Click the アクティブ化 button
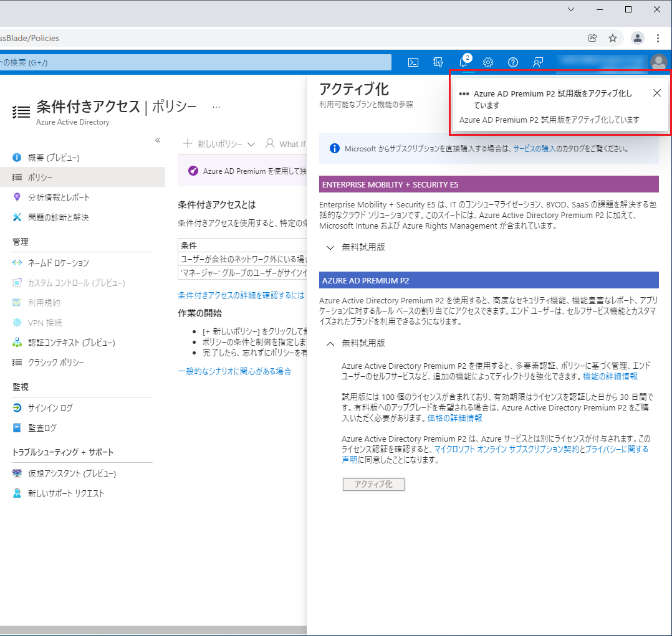This screenshot has height=636, width=672. point(373,485)
